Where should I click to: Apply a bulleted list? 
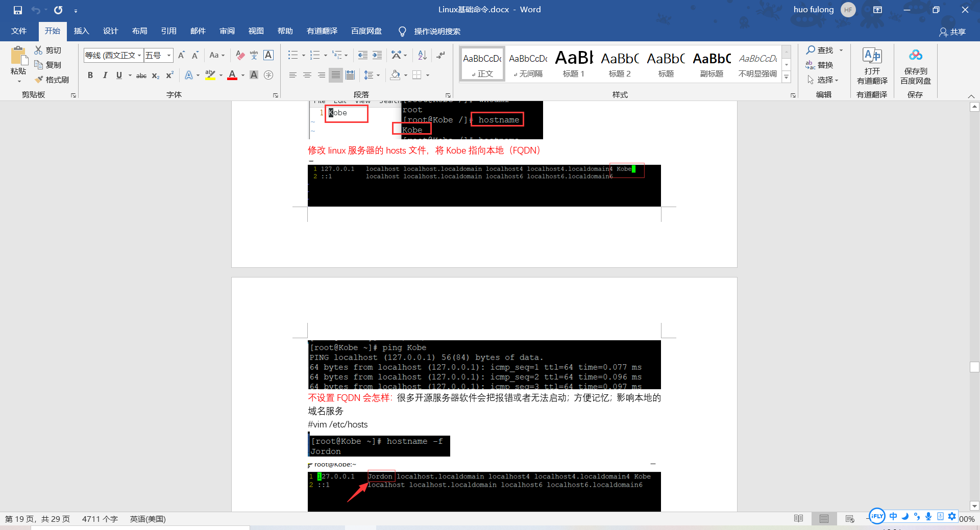click(293, 55)
